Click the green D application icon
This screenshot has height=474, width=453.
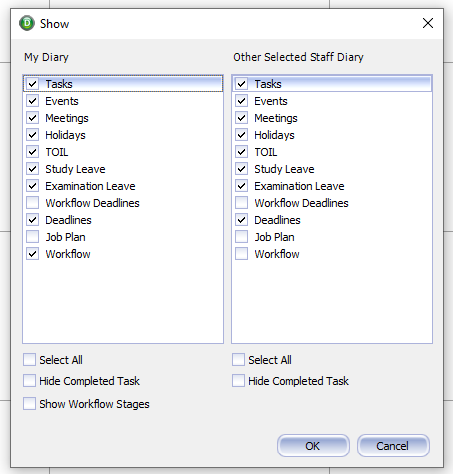coord(27,23)
